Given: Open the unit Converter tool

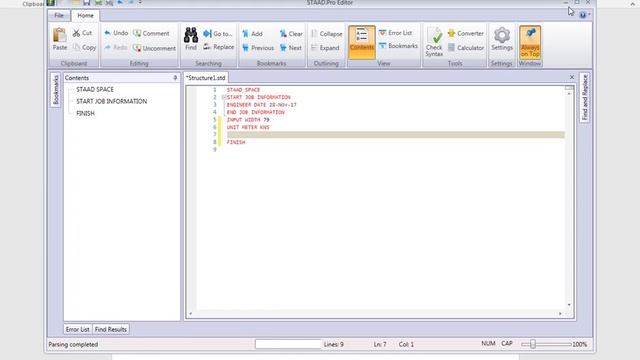Looking at the screenshot, I should coord(466,33).
